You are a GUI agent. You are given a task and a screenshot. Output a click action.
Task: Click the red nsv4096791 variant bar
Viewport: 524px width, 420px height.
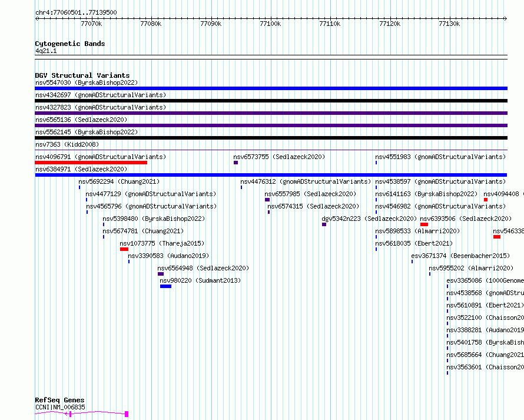(91, 163)
